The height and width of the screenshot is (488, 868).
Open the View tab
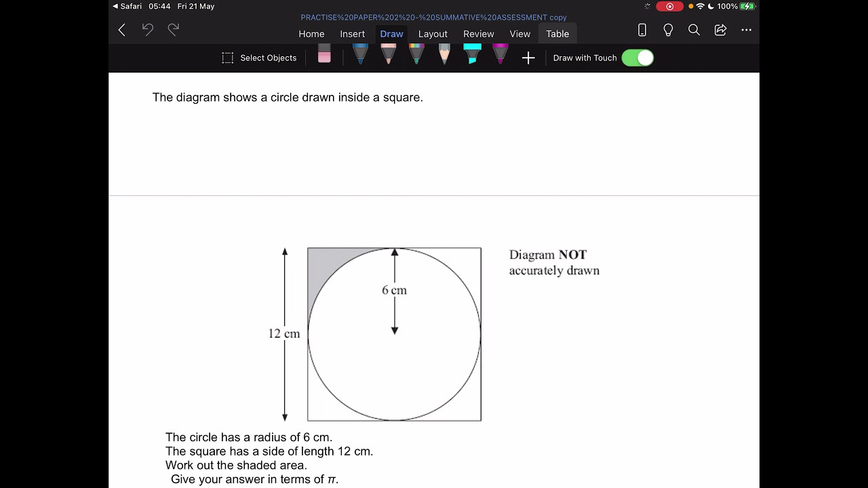[520, 34]
